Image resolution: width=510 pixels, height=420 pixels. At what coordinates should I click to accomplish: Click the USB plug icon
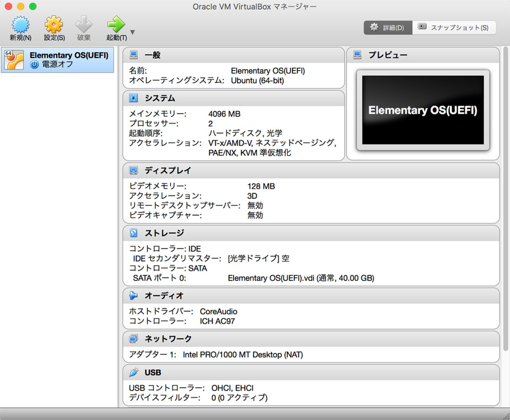point(133,372)
